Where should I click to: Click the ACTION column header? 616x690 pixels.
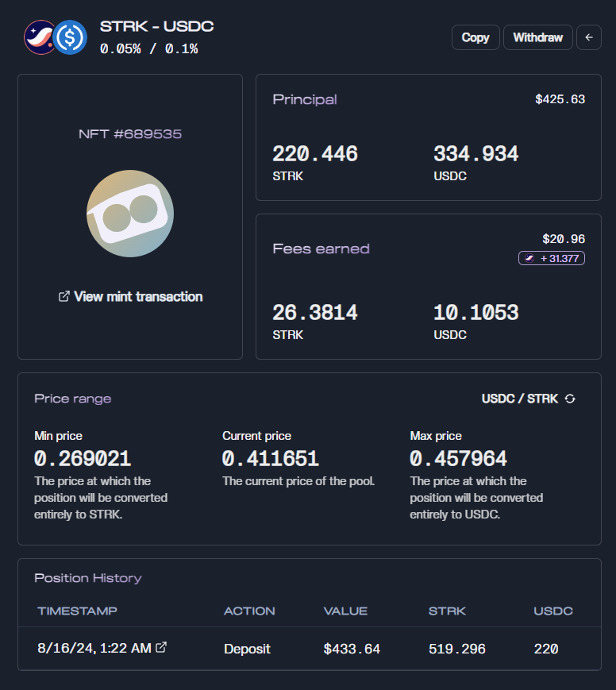click(249, 611)
